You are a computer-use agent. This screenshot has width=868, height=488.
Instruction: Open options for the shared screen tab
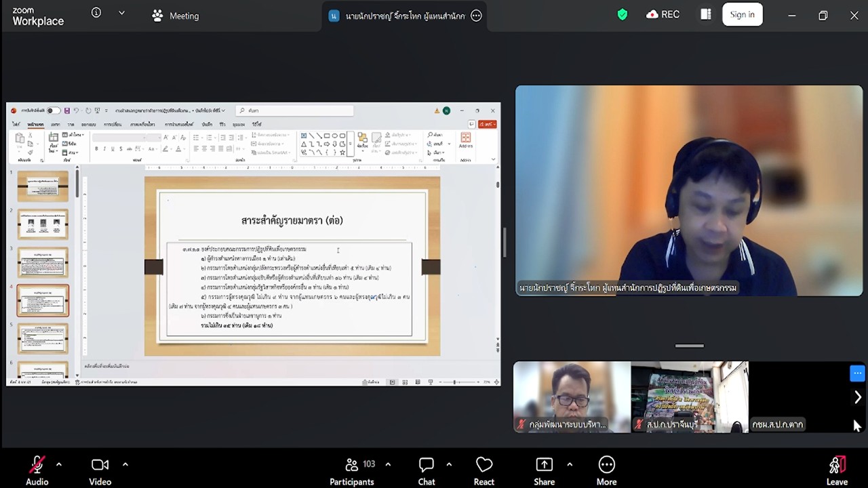pyautogui.click(x=476, y=16)
